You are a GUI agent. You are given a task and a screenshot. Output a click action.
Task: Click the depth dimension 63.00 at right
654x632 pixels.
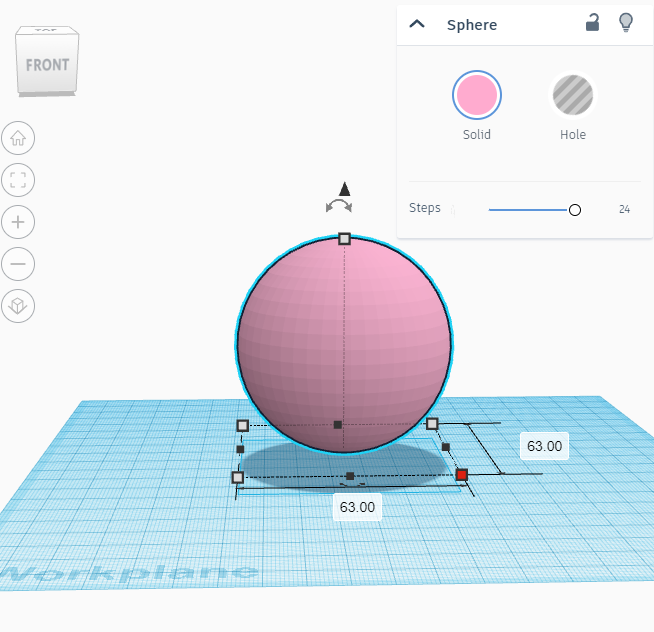[x=544, y=446]
